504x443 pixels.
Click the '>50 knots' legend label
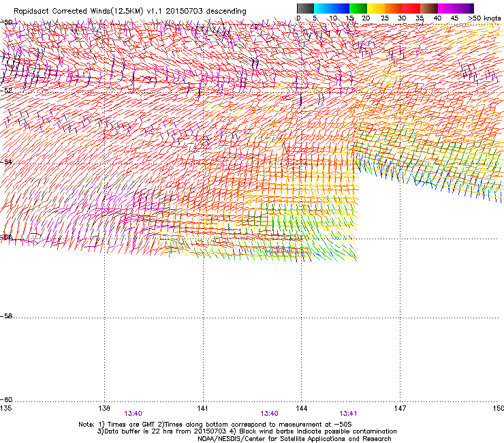[484, 18]
